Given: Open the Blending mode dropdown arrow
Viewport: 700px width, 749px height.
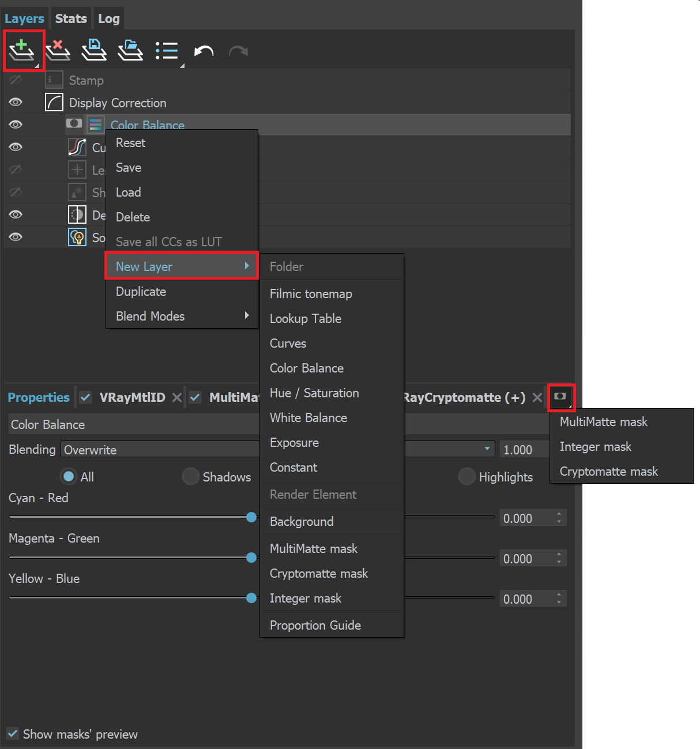Looking at the screenshot, I should point(487,449).
